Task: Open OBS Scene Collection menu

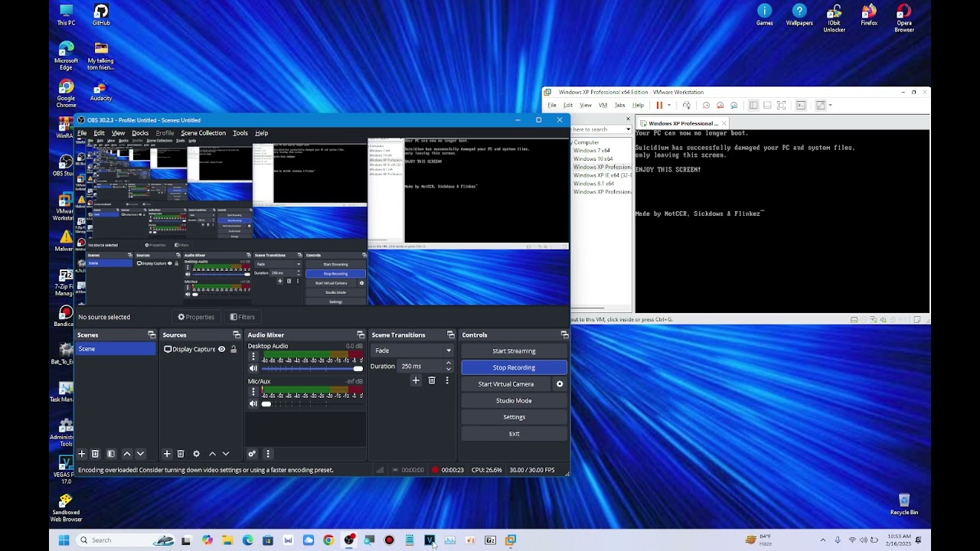Action: point(203,133)
